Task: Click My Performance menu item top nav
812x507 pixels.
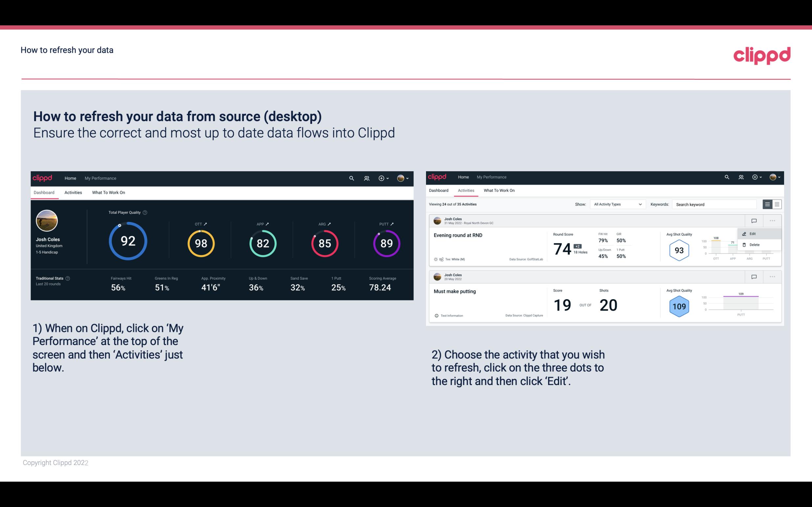Action: tap(100, 177)
